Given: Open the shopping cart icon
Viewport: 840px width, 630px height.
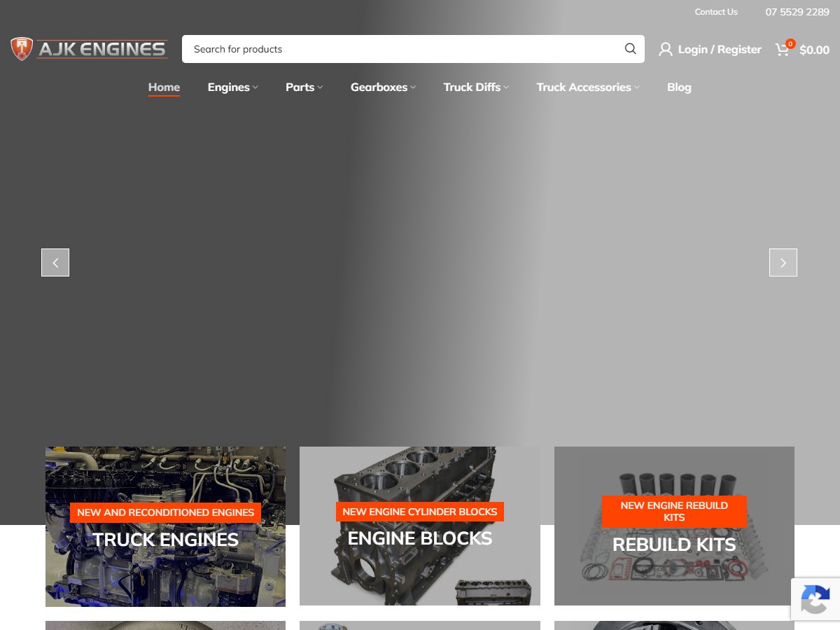Looking at the screenshot, I should point(783,49).
